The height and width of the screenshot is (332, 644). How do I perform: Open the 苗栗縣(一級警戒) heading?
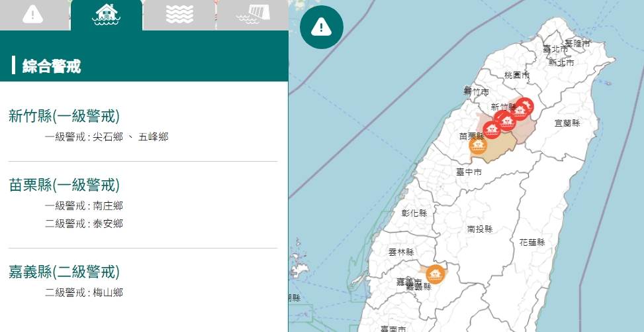pos(64,185)
